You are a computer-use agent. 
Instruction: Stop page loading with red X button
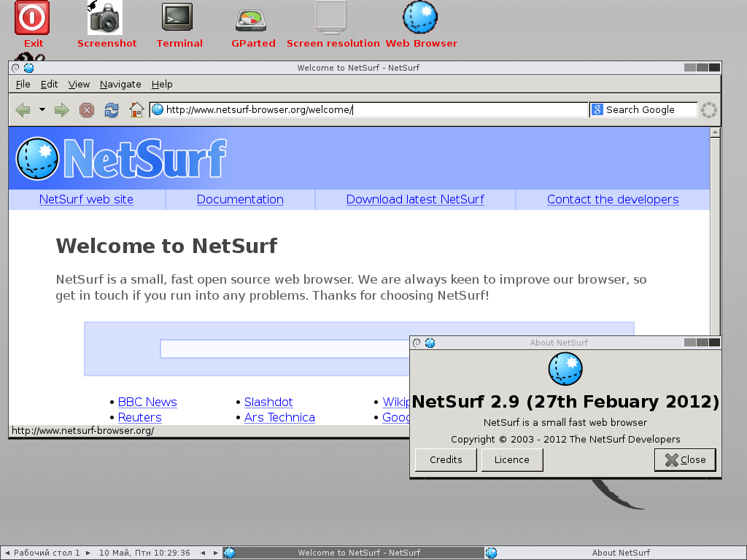coord(86,111)
